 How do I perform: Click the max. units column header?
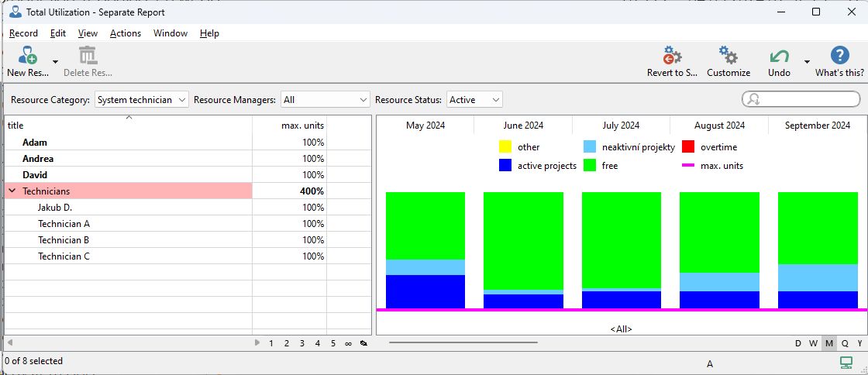(302, 126)
